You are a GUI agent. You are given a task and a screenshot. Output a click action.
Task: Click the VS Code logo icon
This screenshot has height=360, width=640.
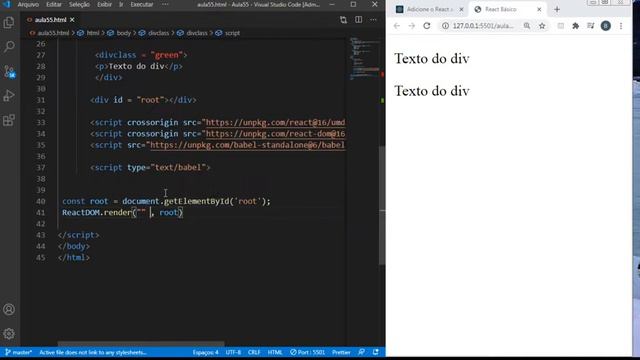(x=7, y=4)
